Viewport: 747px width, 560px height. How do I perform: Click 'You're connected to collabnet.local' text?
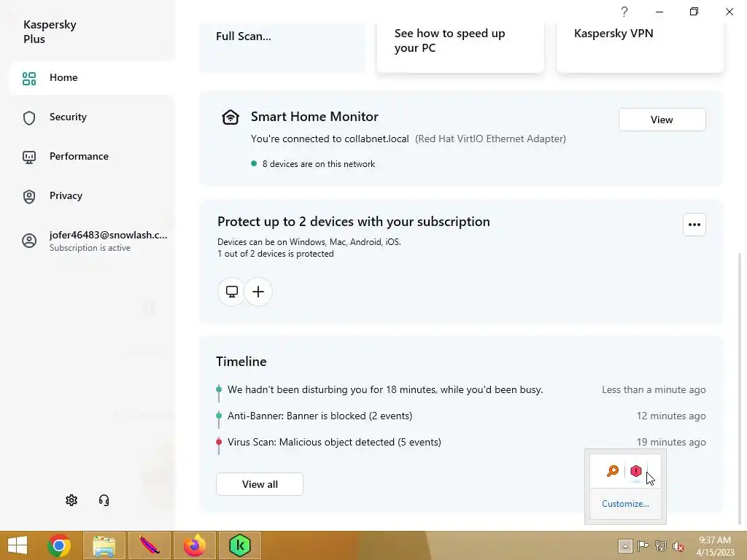330,139
